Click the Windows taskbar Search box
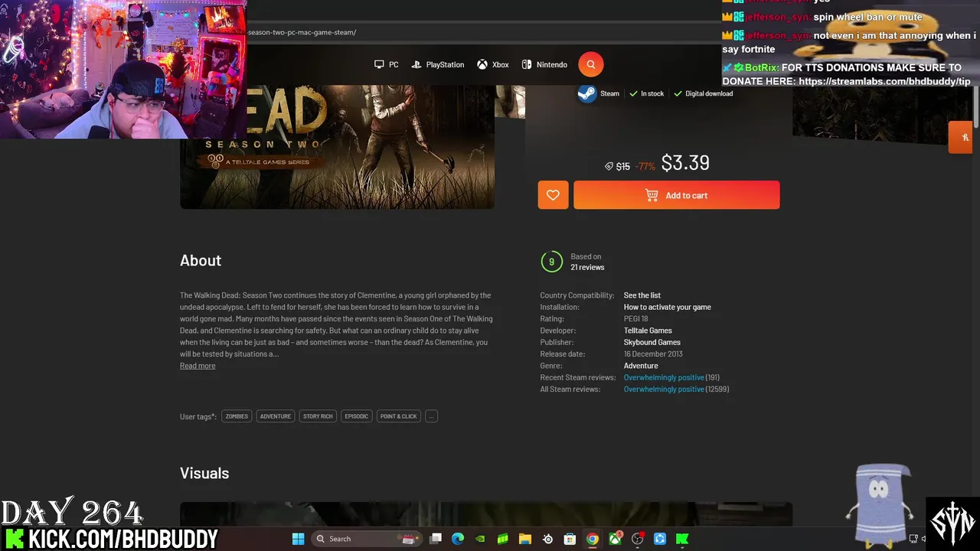The height and width of the screenshot is (551, 980). tap(366, 539)
